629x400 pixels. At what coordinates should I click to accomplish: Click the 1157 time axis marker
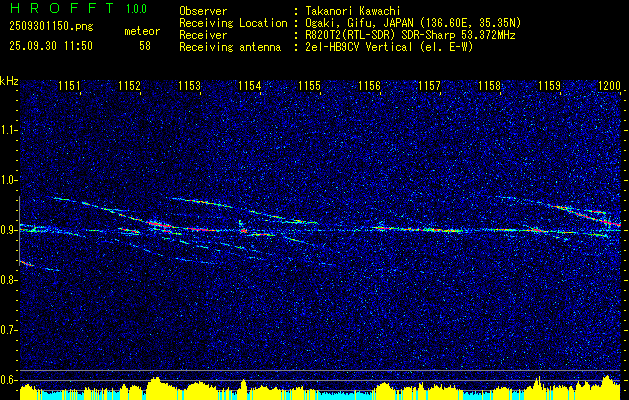click(x=430, y=85)
